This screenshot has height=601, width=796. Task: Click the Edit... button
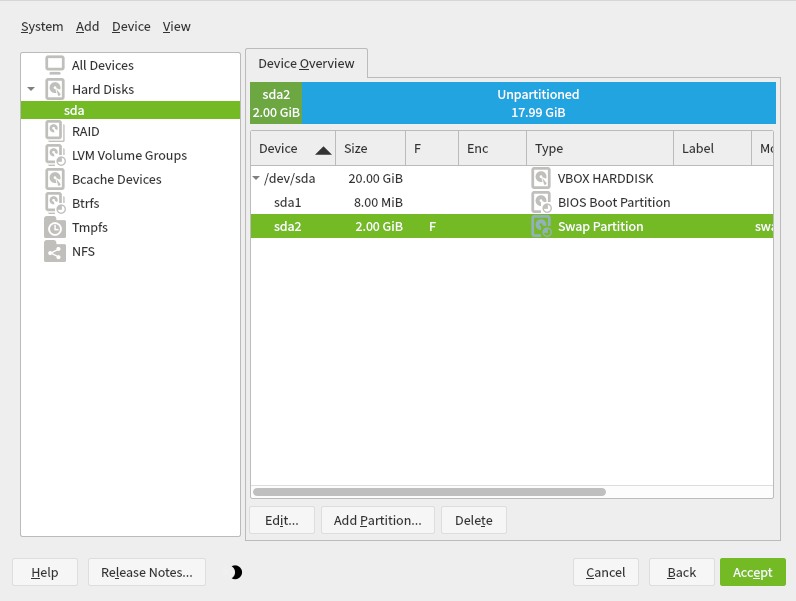(282, 520)
